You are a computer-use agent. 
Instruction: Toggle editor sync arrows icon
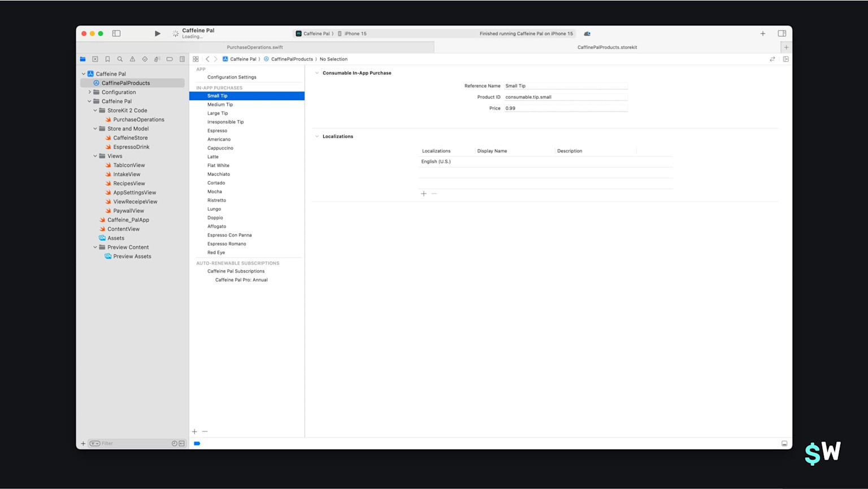[x=772, y=59]
